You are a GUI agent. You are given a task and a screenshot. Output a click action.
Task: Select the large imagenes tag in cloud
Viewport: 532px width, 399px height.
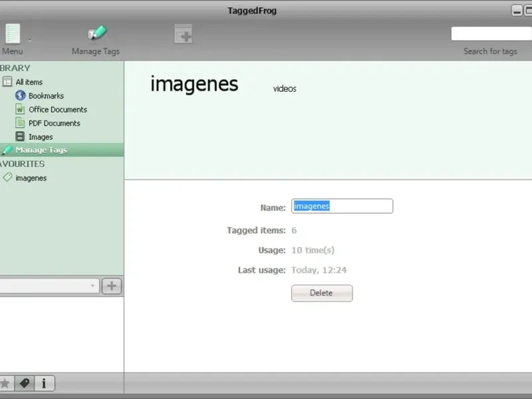point(194,84)
